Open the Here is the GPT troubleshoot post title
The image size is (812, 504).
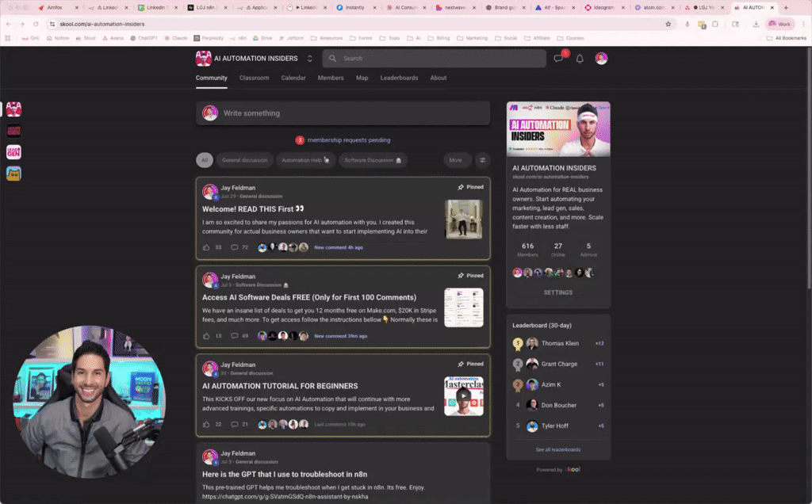tap(285, 474)
